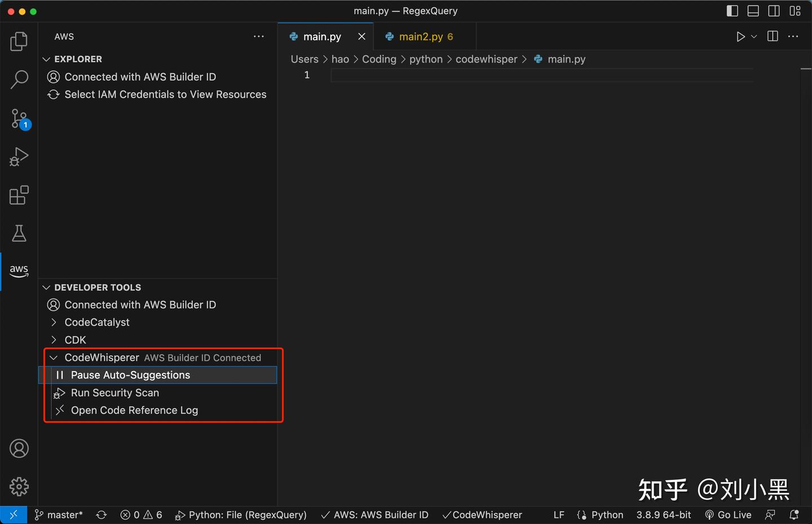Open the Split Editor icon

[x=772, y=36]
